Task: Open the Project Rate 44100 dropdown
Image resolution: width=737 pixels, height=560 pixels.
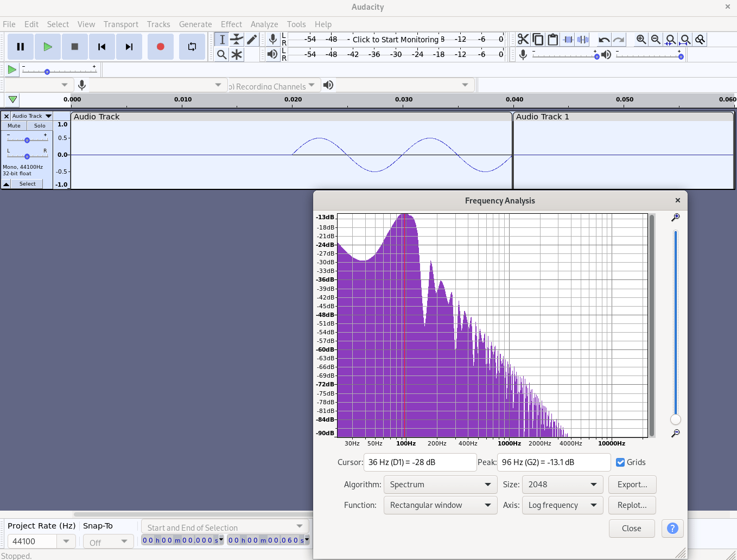Action: point(66,542)
